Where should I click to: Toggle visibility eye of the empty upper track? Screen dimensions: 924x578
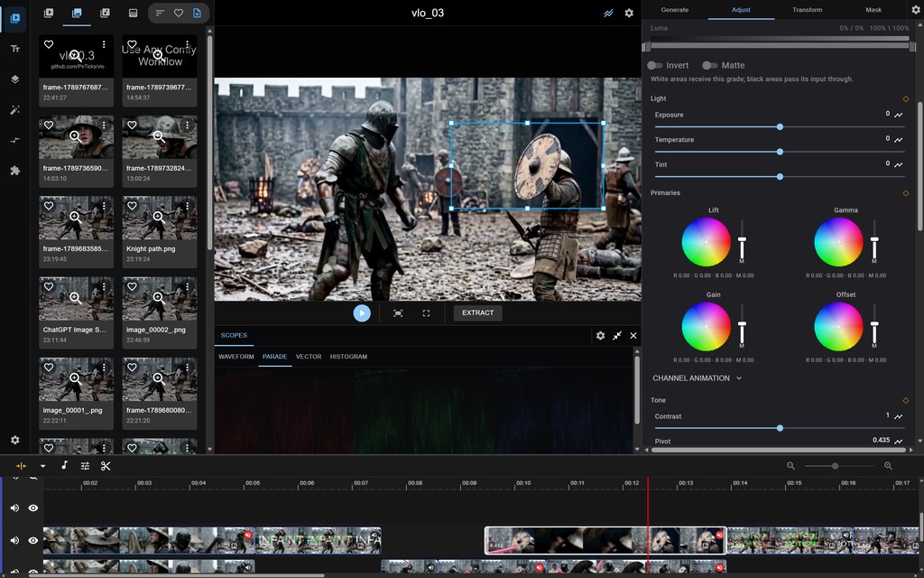click(x=33, y=508)
